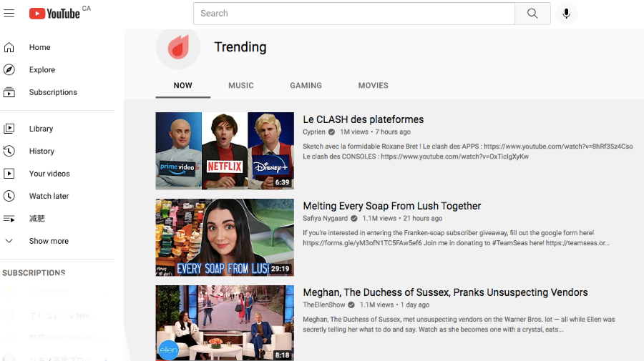
Task: Click title Meghan, The Duchess of Sussex, Pranks
Action: [x=445, y=292]
